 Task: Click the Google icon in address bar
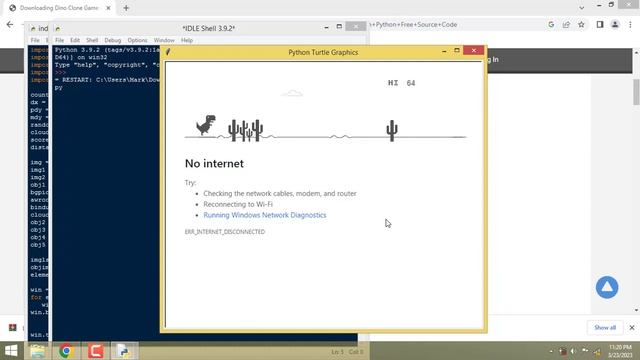551,24
